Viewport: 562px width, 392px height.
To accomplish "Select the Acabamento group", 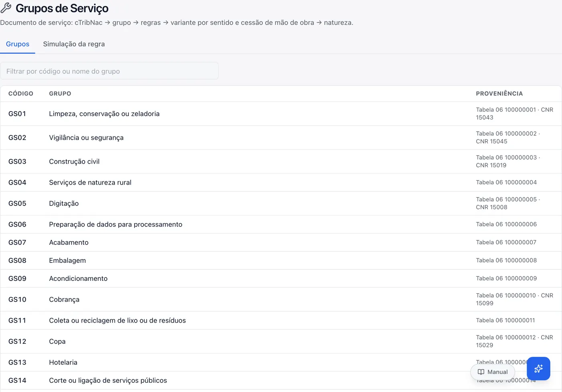I will (x=69, y=242).
